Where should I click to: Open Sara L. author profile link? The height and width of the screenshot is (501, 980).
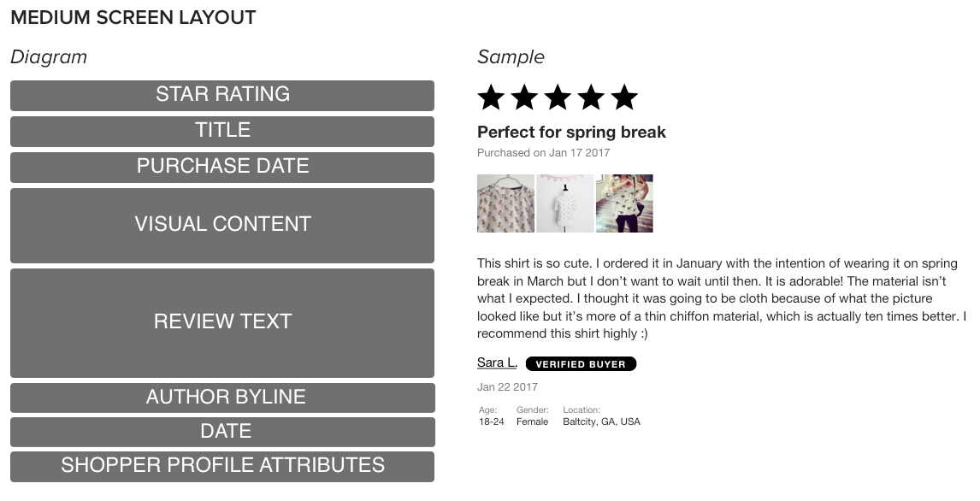(x=497, y=363)
